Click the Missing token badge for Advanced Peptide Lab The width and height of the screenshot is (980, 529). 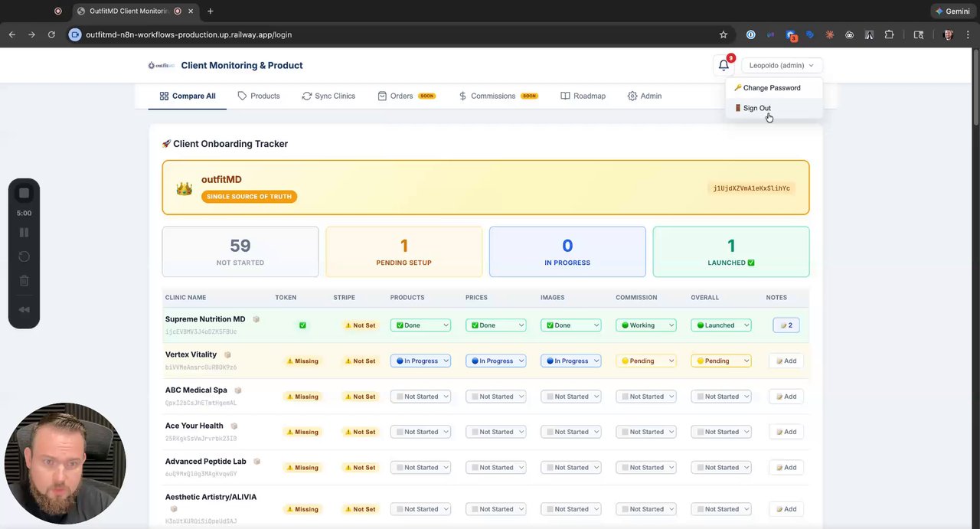302,468
